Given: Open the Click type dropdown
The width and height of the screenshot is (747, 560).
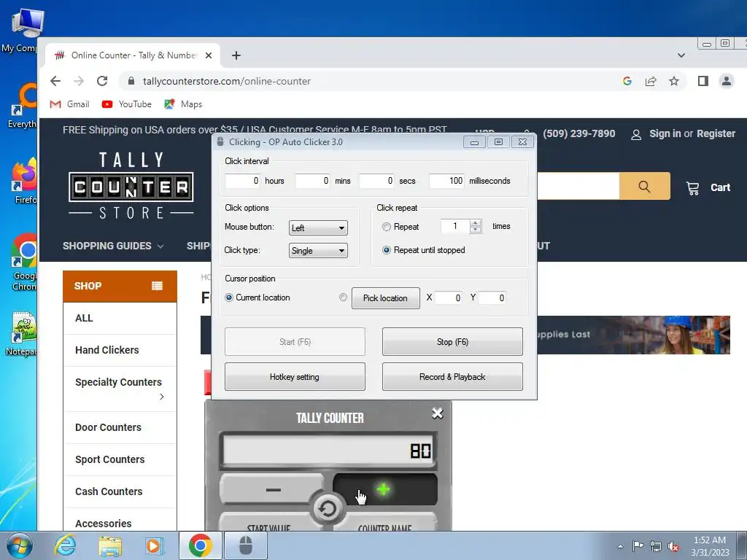Looking at the screenshot, I should 318,251.
